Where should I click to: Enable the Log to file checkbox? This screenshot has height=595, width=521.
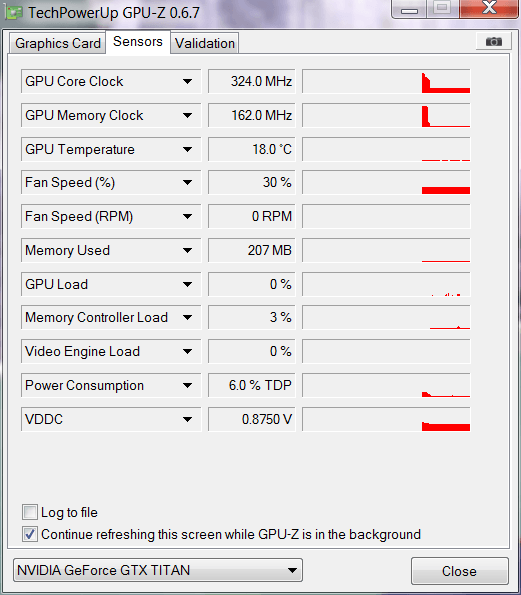(x=30, y=512)
